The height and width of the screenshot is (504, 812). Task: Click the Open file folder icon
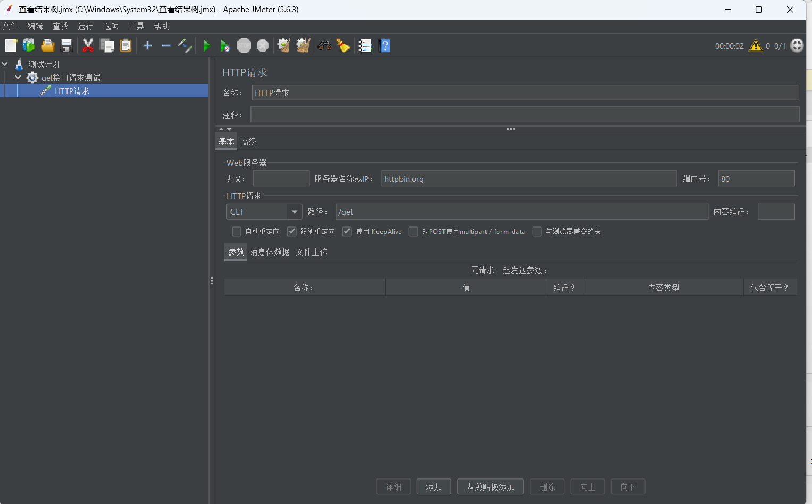[x=48, y=46]
